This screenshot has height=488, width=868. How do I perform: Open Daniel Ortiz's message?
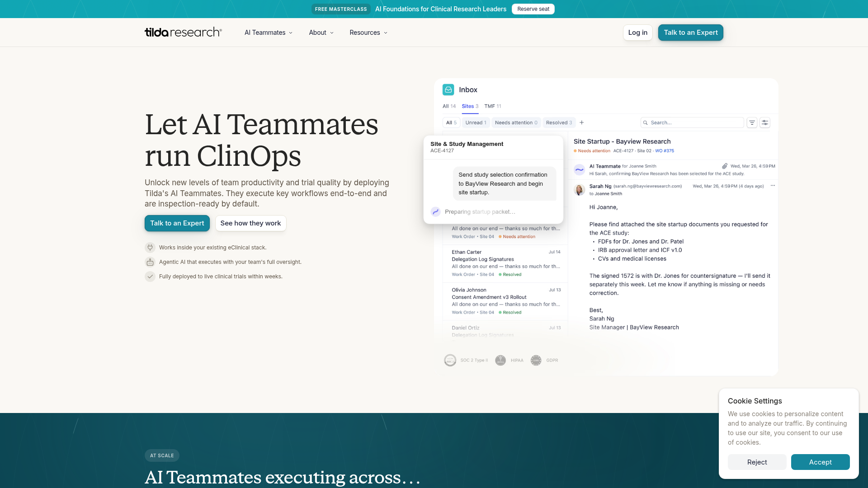coord(506,331)
